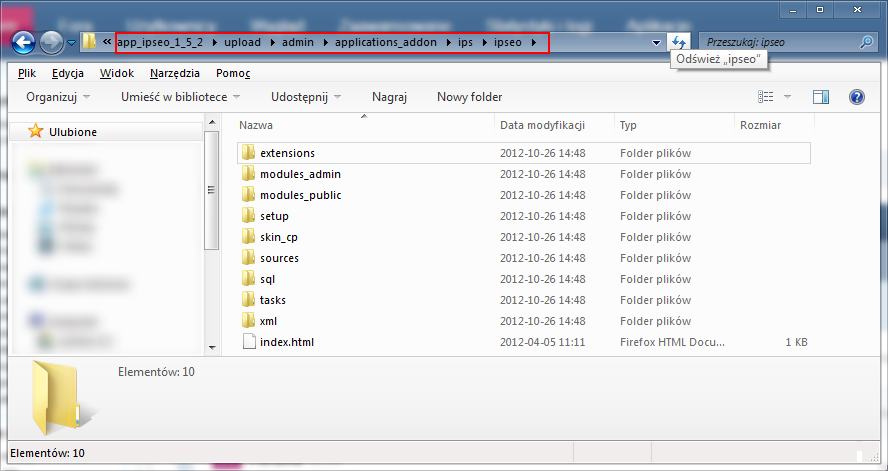The image size is (888, 471).
Task: Click the extensions folder icon
Action: pyautogui.click(x=248, y=152)
